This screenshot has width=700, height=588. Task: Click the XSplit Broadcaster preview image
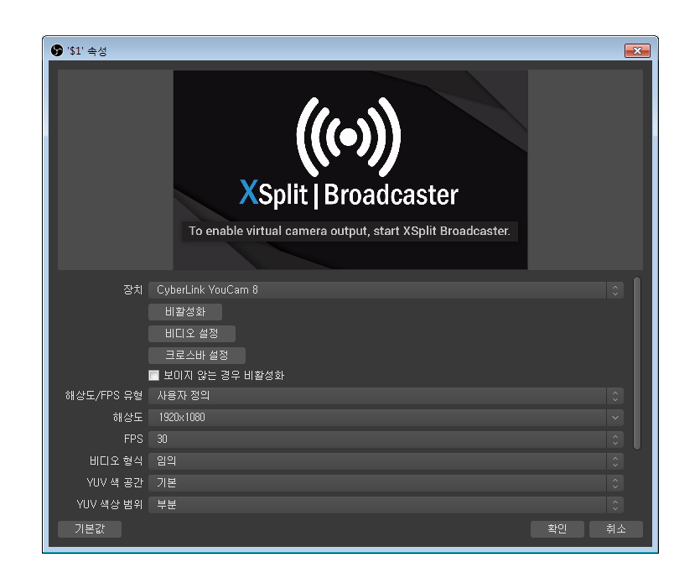click(350, 169)
